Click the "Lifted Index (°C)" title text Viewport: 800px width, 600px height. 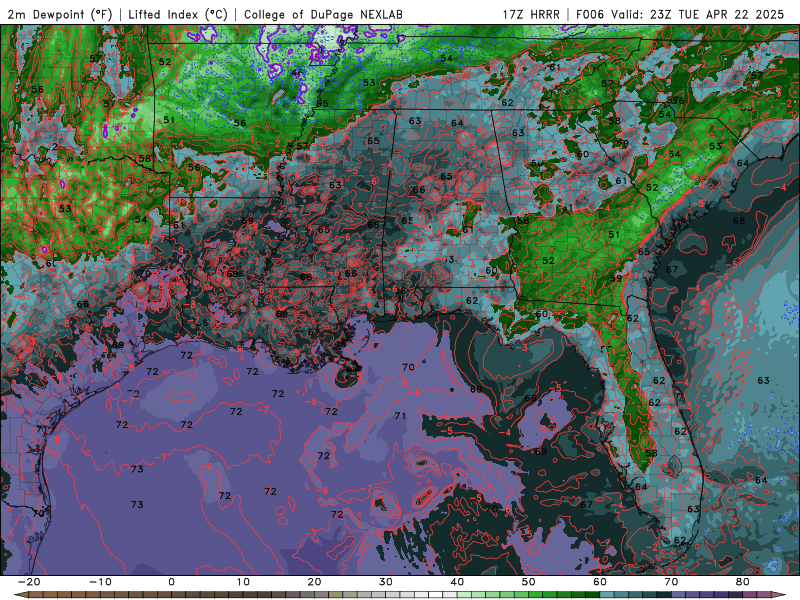pyautogui.click(x=178, y=14)
